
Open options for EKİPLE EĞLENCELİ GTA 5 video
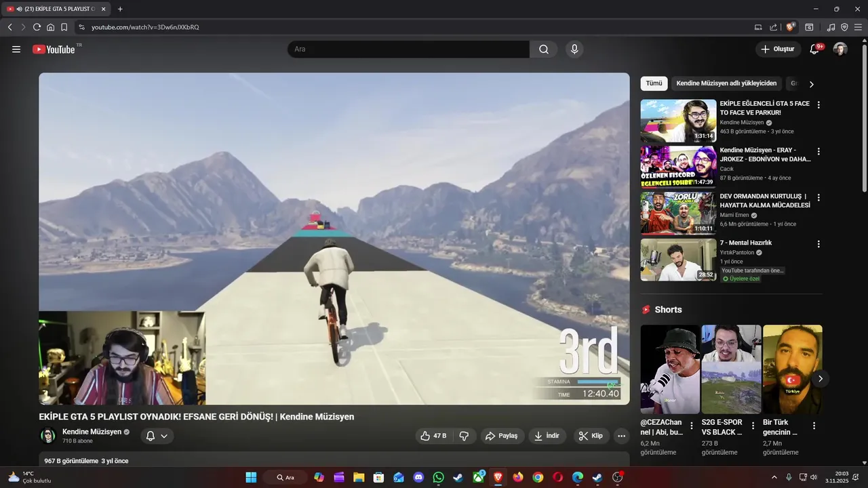pos(818,105)
